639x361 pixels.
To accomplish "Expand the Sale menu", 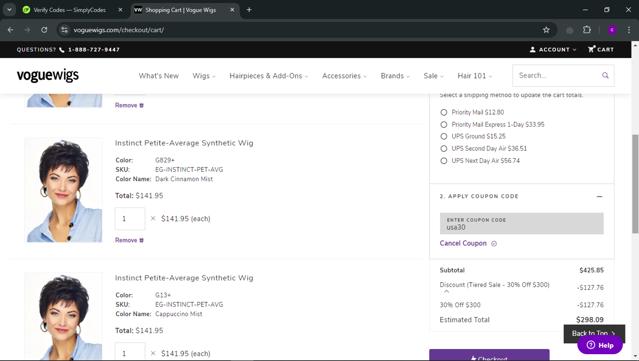I will click(433, 76).
